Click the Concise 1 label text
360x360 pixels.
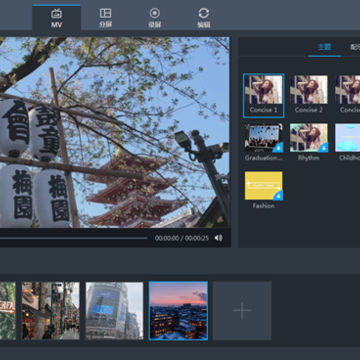pyautogui.click(x=263, y=110)
